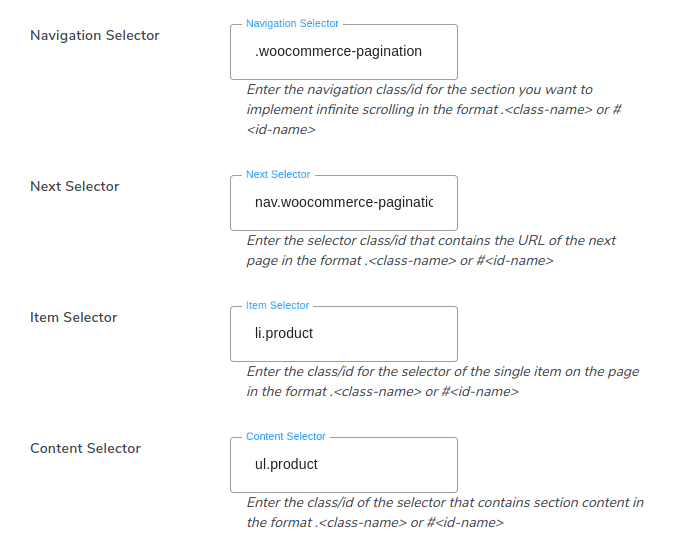The width and height of the screenshot is (688, 553).
Task: Click the small blue Navigation Selector floating label
Action: point(292,23)
